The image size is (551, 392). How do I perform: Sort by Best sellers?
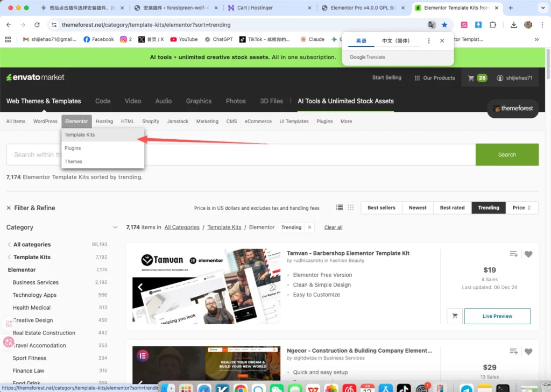click(382, 208)
